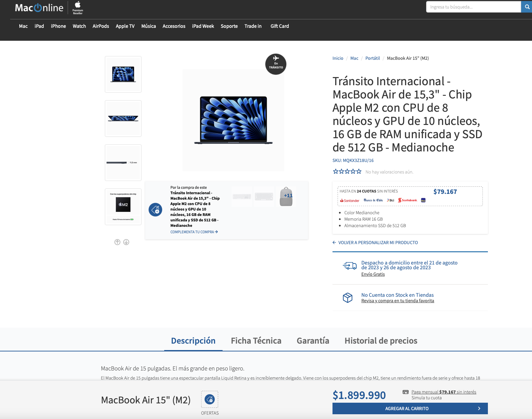Open the Mac menu
Image resolution: width=532 pixels, height=419 pixels.
23,26
